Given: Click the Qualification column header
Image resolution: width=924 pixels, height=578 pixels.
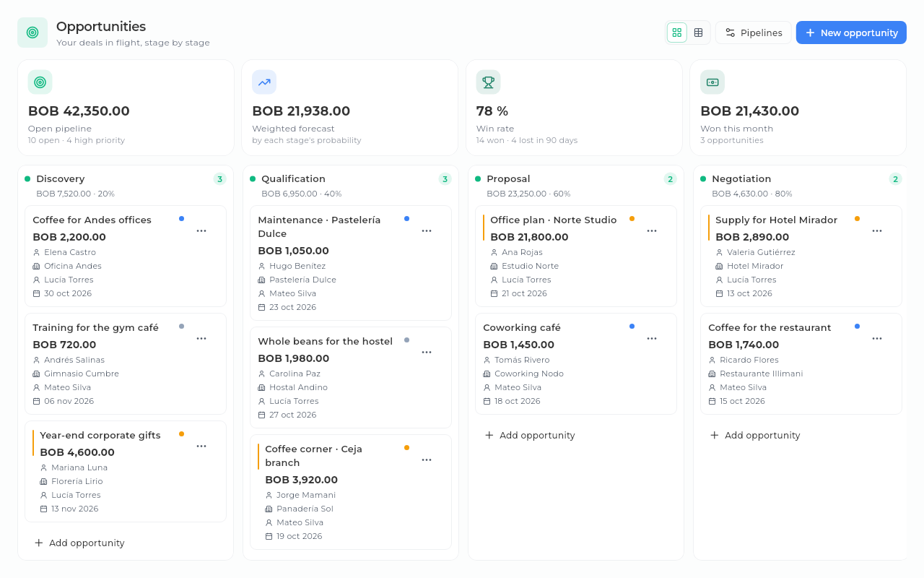Looking at the screenshot, I should (293, 178).
